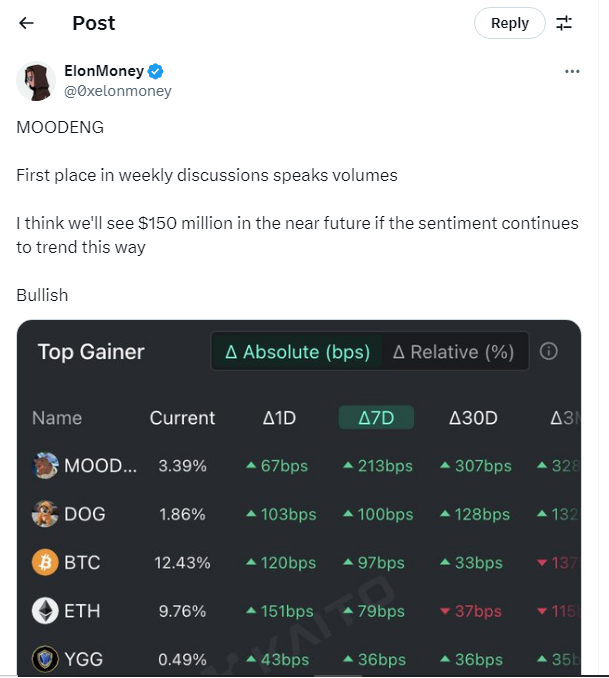Open the @0xelonmoney handle link
The image size is (609, 678).
point(118,91)
